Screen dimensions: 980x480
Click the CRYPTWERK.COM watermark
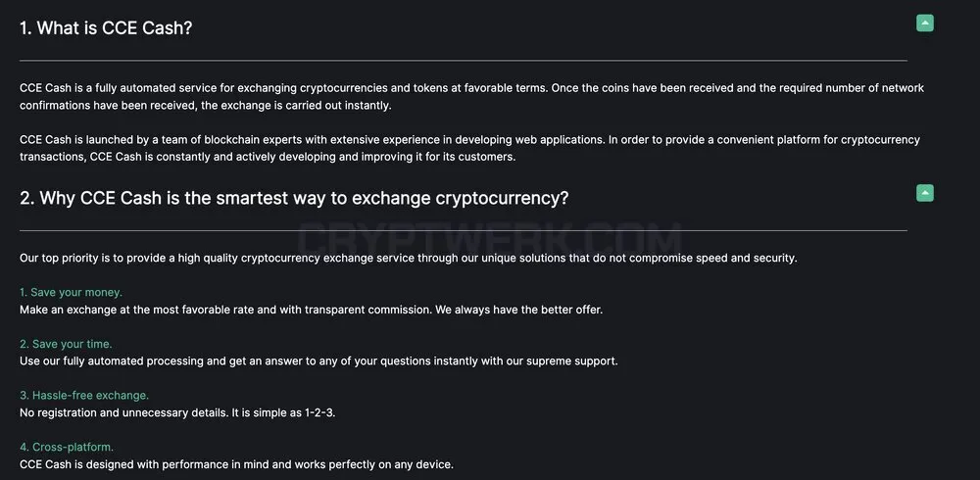click(x=489, y=241)
